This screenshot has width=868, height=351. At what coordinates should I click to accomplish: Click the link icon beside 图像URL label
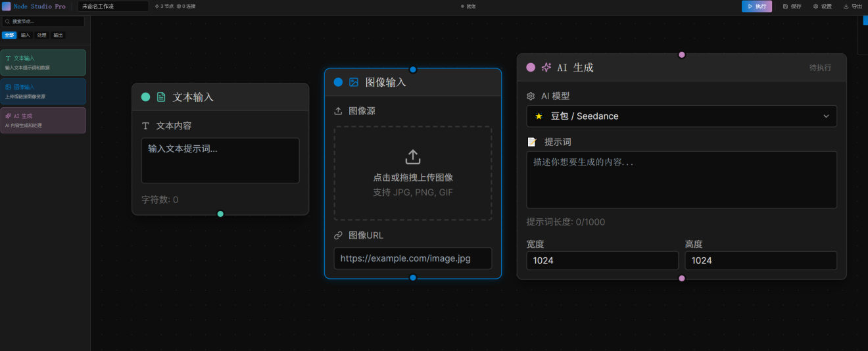[339, 235]
